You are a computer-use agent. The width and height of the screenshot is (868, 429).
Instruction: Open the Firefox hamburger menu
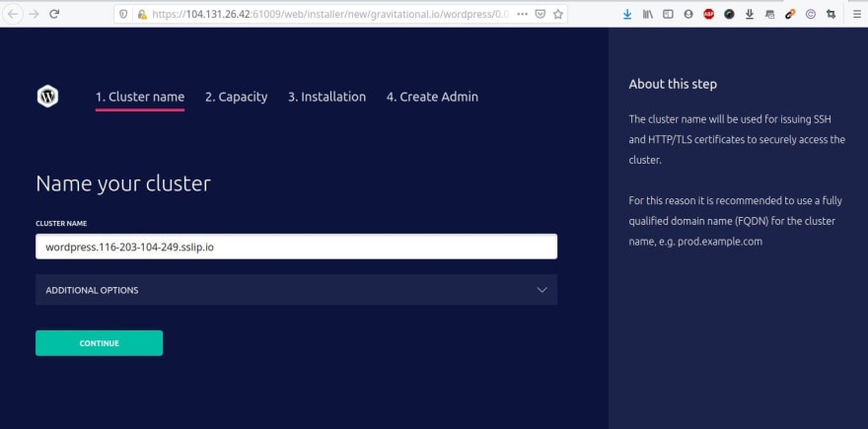[857, 15]
